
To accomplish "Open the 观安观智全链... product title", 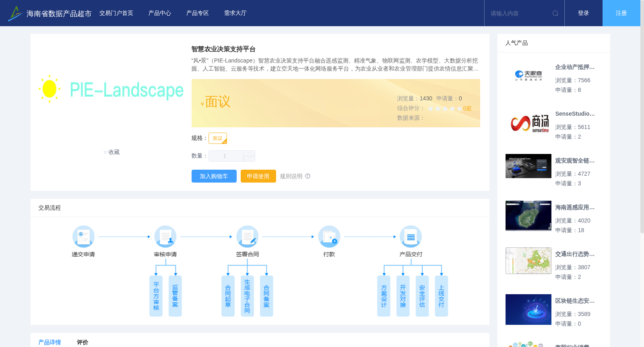I will (x=575, y=161).
